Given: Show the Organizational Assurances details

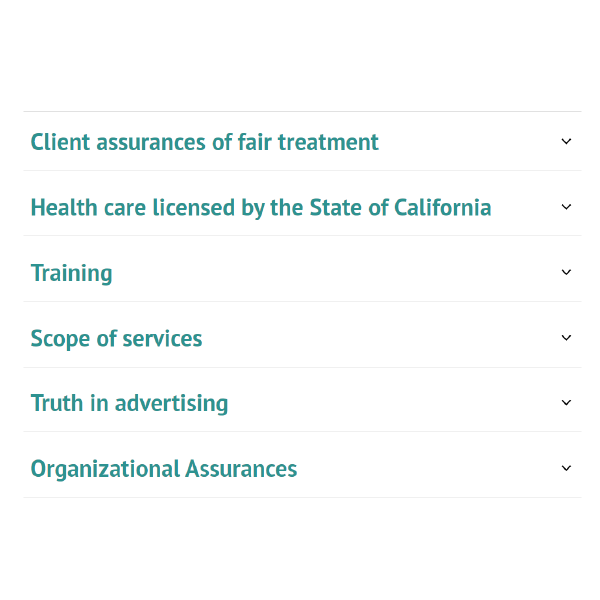Looking at the screenshot, I should pos(300,469).
